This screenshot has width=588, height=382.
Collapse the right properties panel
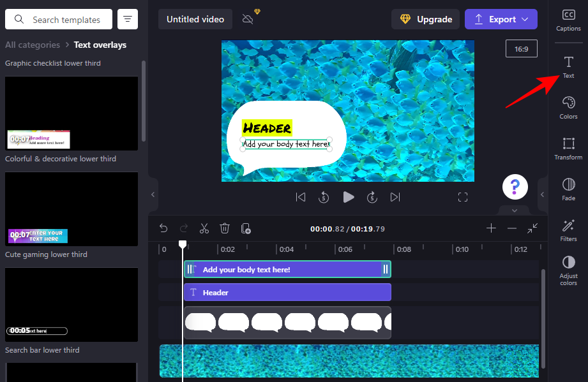[542, 195]
